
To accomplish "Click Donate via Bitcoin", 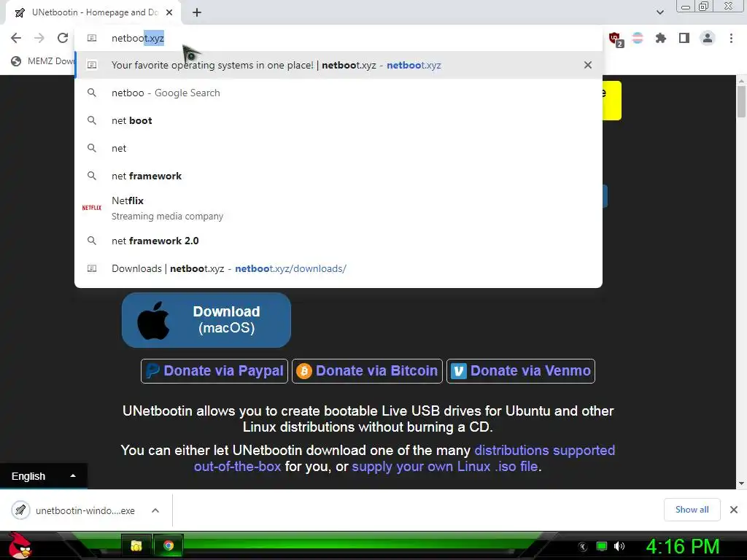I will point(368,371).
